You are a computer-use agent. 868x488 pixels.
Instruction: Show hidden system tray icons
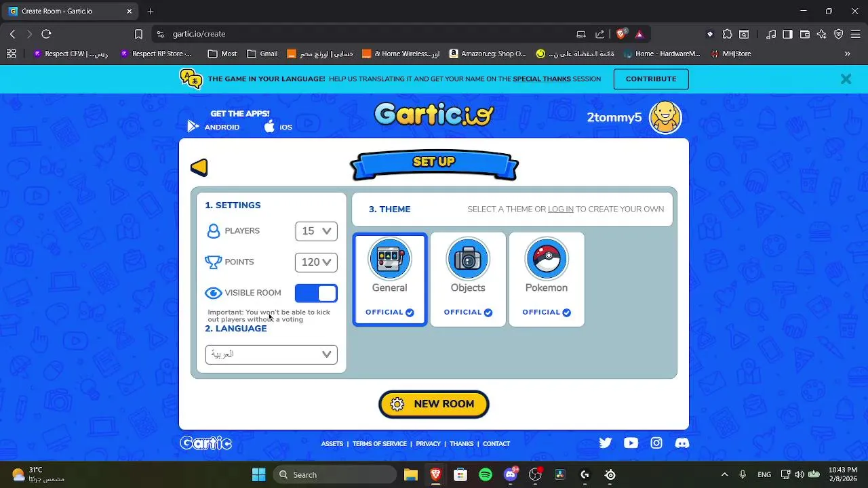(724, 474)
